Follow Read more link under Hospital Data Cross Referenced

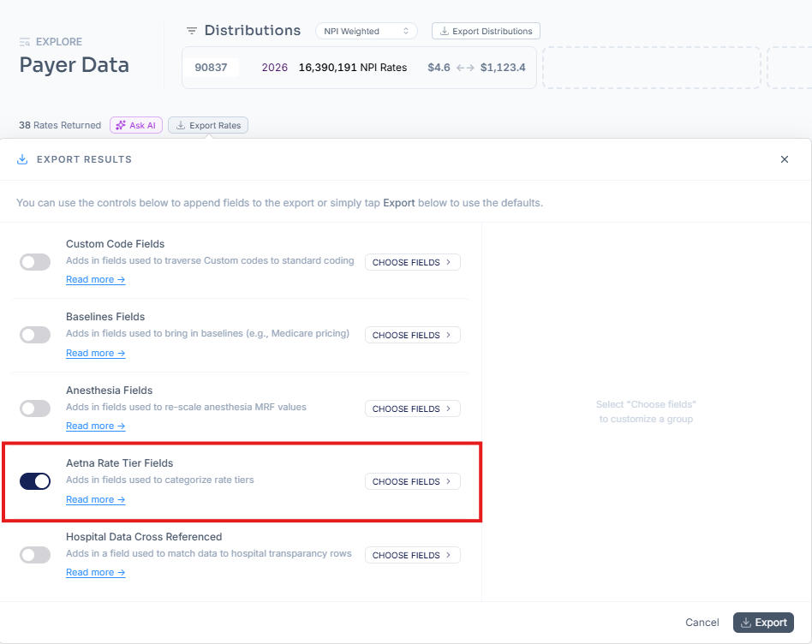(96, 573)
